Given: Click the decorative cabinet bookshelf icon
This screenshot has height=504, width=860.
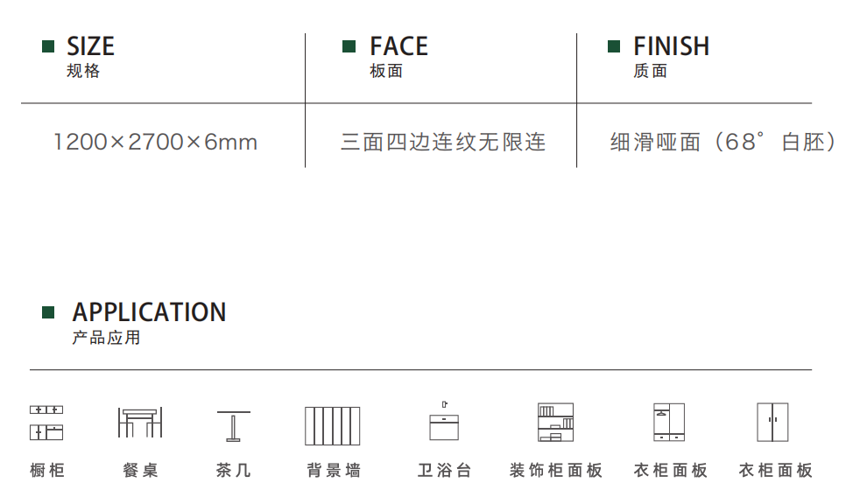Looking at the screenshot, I should coord(555,423).
